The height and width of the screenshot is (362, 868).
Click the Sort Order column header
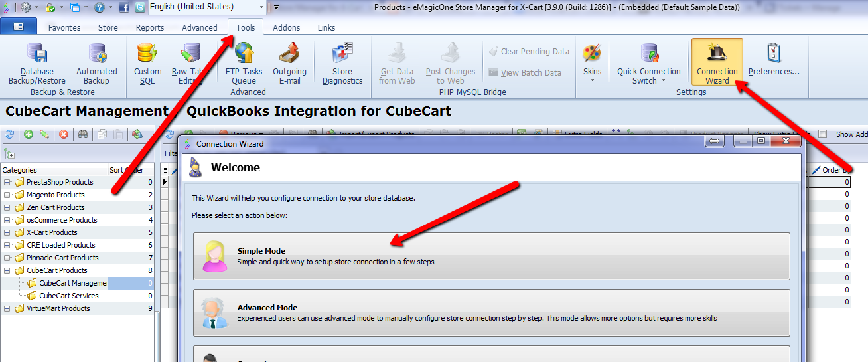click(131, 170)
